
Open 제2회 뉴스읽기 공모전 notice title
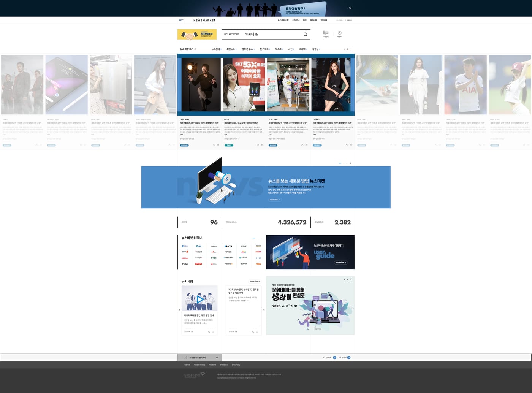click(x=243, y=291)
